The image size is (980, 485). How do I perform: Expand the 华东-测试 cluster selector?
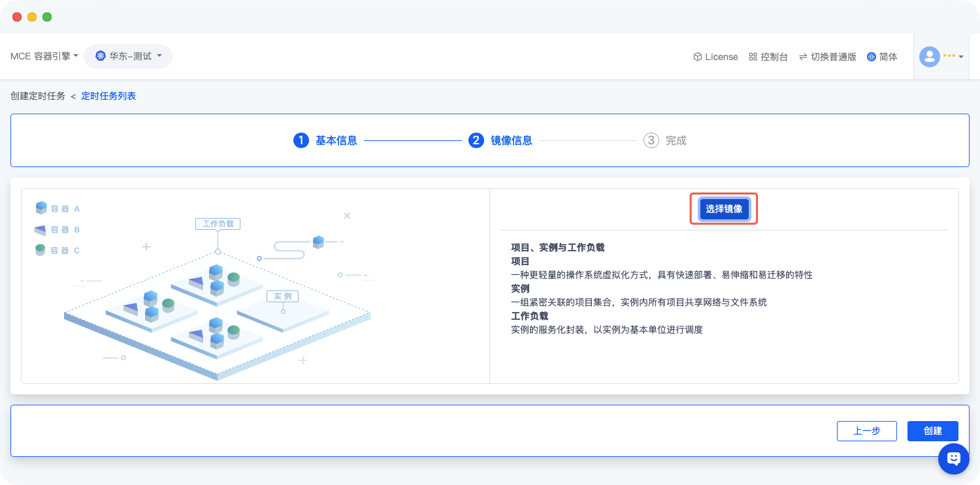(x=128, y=57)
